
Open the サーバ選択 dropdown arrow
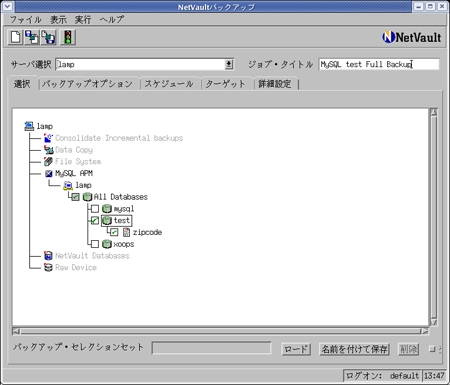(x=229, y=64)
